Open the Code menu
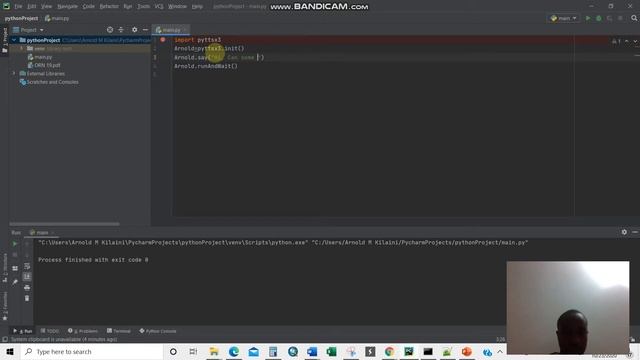640x360 pixels. 89,7
